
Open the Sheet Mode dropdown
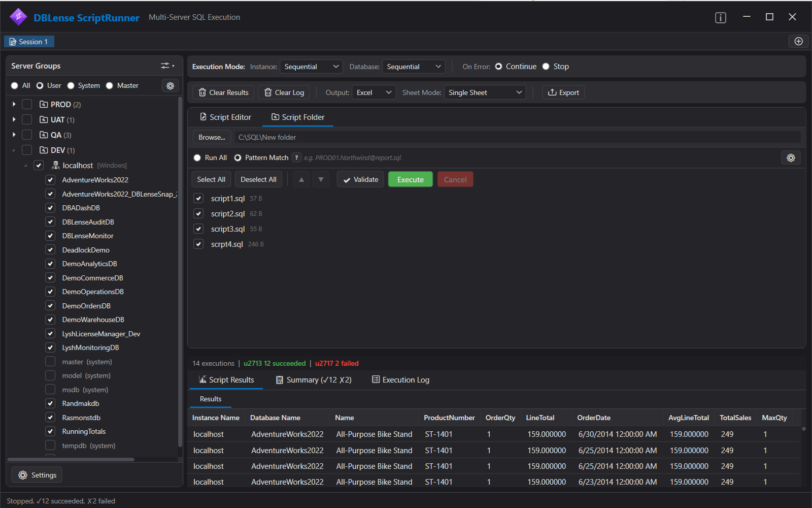tap(485, 92)
